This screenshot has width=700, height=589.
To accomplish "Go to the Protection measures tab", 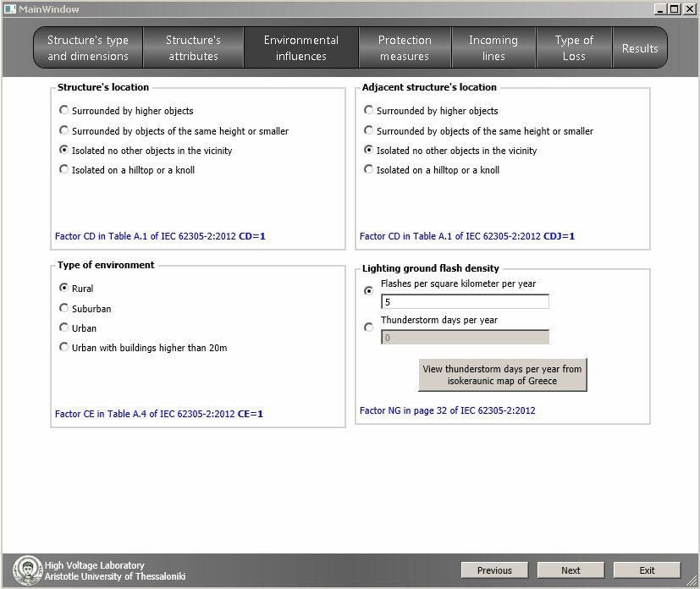I will coord(405,47).
